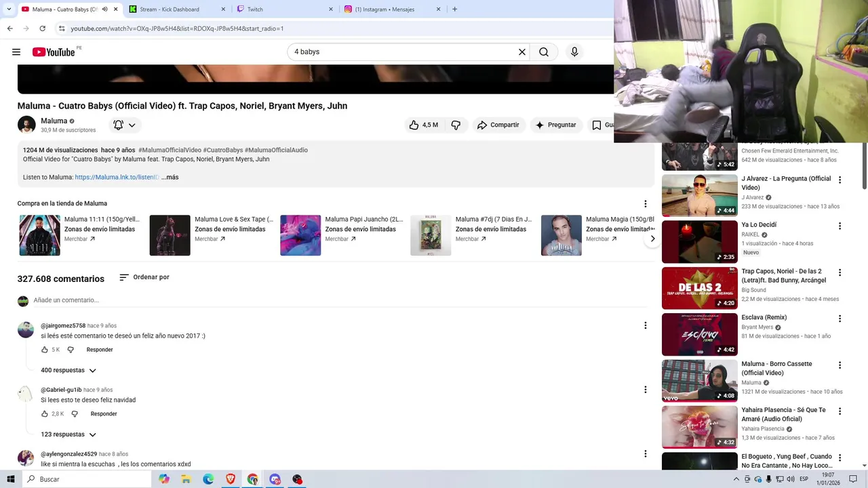The height and width of the screenshot is (488, 868).
Task: Expand 123 respuestas replies
Action: click(x=68, y=434)
